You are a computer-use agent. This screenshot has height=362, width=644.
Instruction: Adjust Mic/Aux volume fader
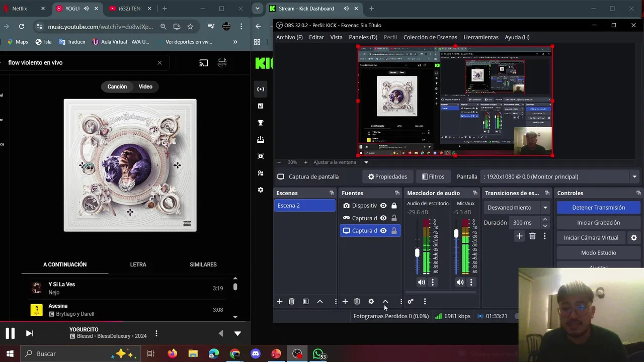(x=456, y=233)
